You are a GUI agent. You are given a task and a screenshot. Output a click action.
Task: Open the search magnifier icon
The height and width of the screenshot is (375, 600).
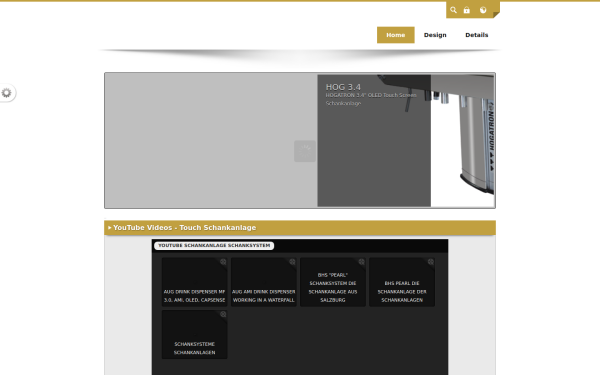(453, 10)
